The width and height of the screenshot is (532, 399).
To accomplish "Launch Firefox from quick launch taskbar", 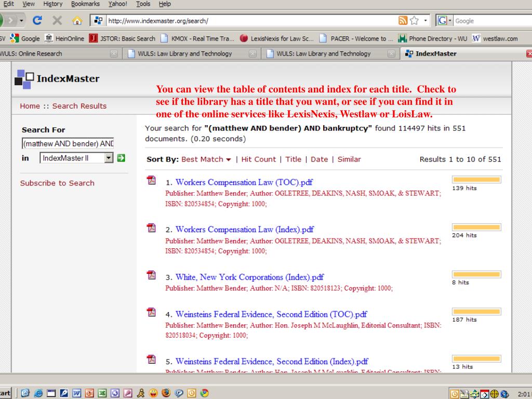I will click(166, 393).
